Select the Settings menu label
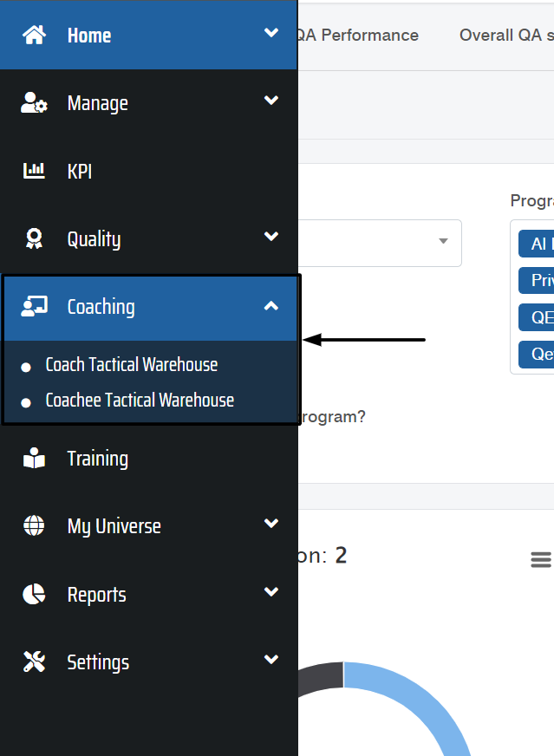This screenshot has height=756, width=554. pyautogui.click(x=98, y=662)
